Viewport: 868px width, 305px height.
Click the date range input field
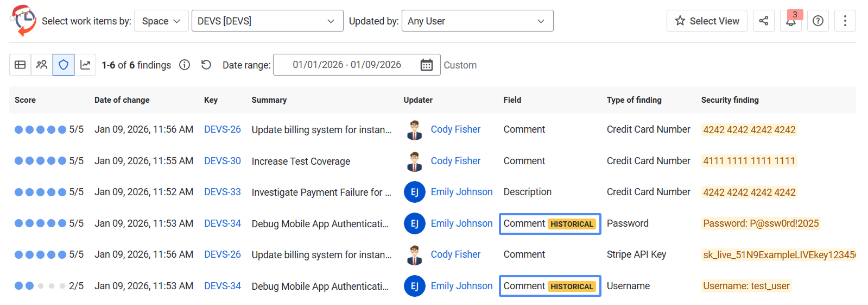point(347,65)
